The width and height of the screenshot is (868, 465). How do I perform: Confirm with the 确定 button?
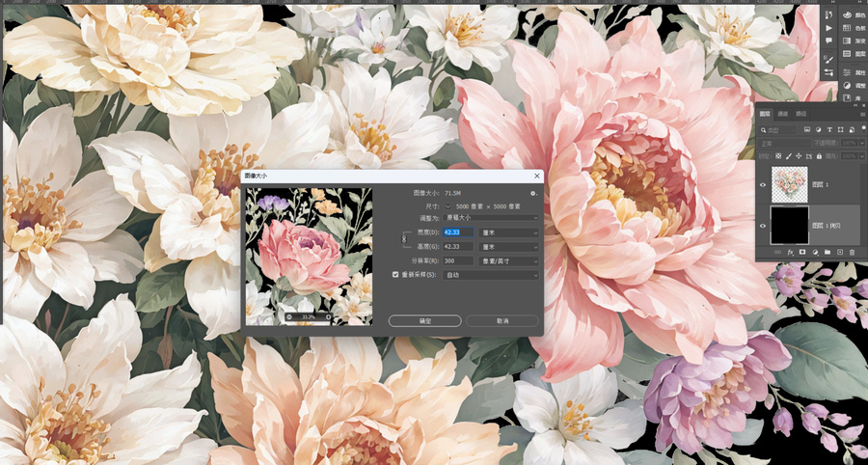(x=424, y=320)
